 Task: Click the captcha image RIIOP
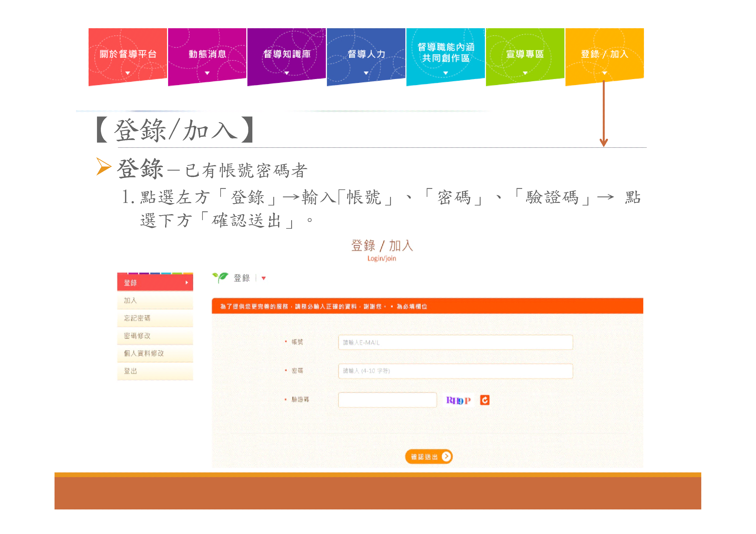pos(458,400)
